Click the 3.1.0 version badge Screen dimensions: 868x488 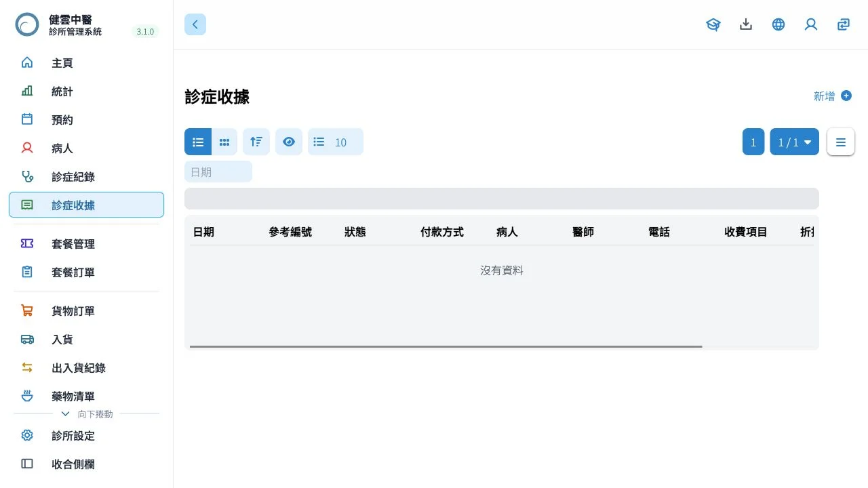(x=145, y=32)
